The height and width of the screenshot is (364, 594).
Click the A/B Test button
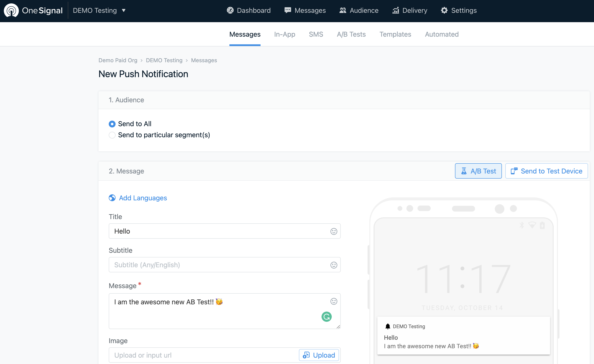coord(478,171)
